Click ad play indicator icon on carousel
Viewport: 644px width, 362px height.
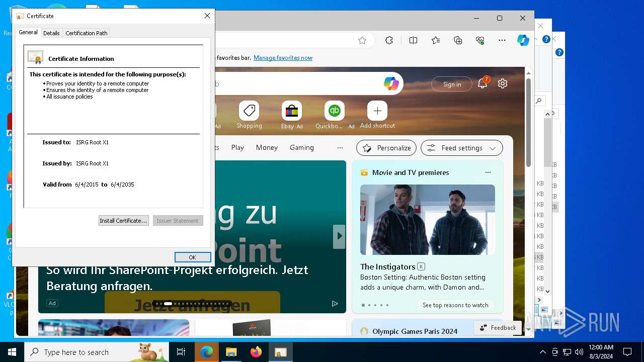coord(335,304)
